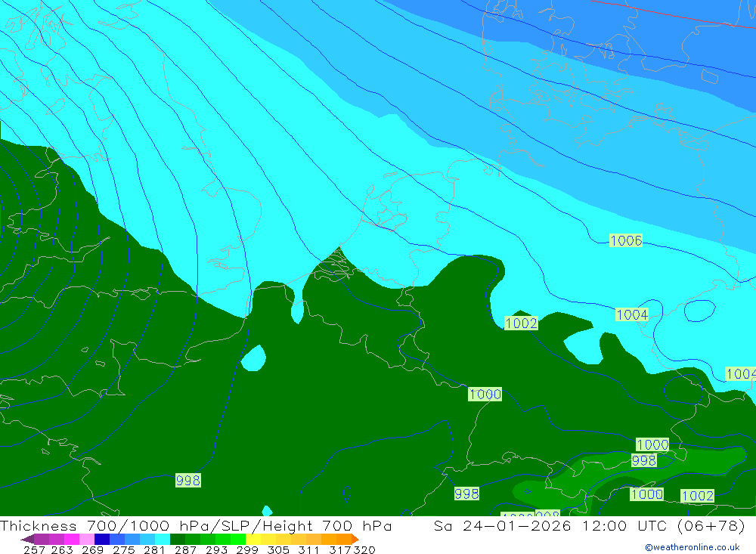
Task: Click the legend value 293
Action: pos(216,550)
